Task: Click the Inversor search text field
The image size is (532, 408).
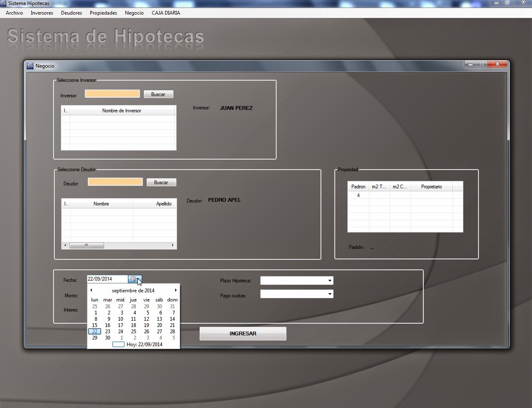Action: coord(112,94)
